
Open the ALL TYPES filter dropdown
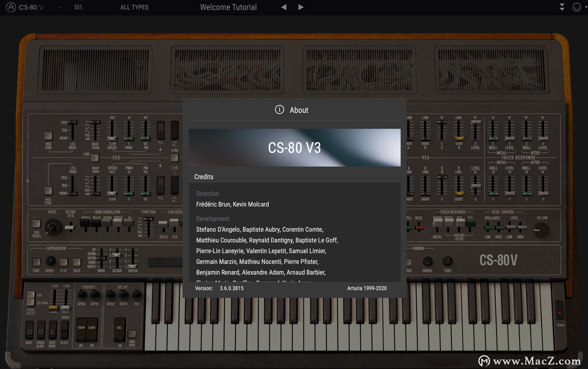134,7
